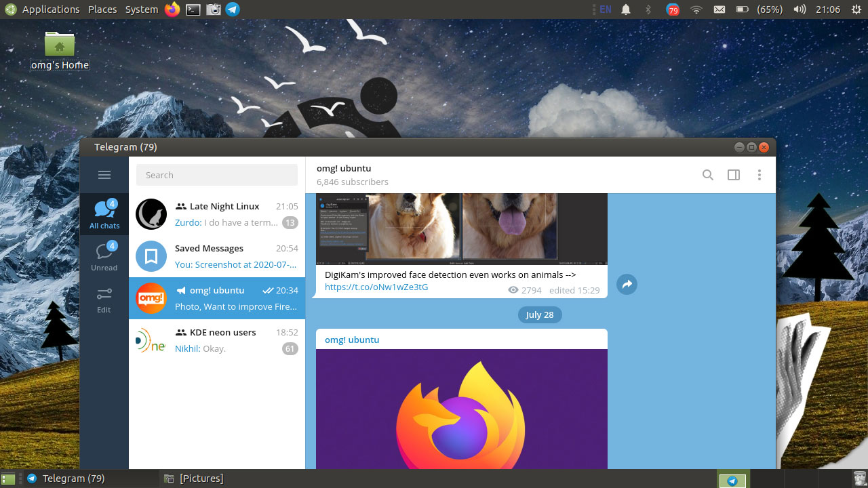Switch to the Unread folder
The height and width of the screenshot is (488, 868).
104,256
